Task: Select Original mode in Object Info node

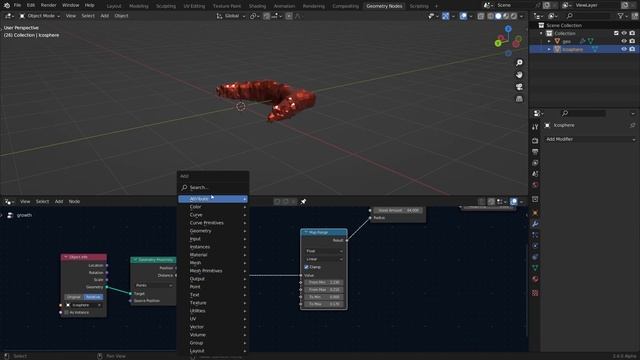Action: [x=73, y=297]
